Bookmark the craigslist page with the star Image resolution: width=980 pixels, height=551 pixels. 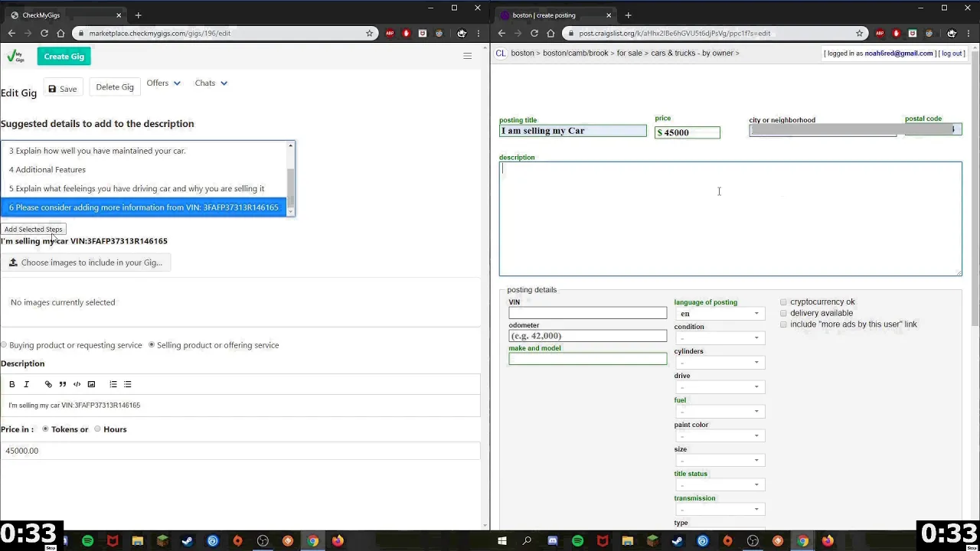click(859, 33)
